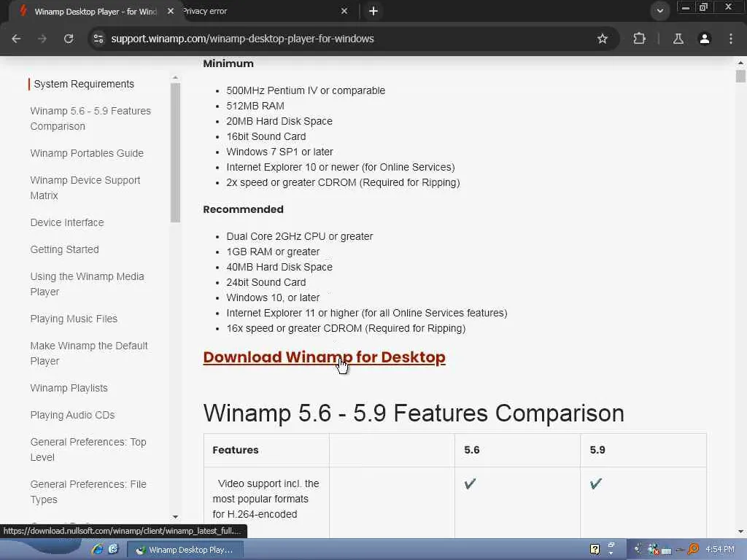The width and height of the screenshot is (747, 560).
Task: Click the 5.9 column checkmark for video support
Action: click(x=595, y=484)
